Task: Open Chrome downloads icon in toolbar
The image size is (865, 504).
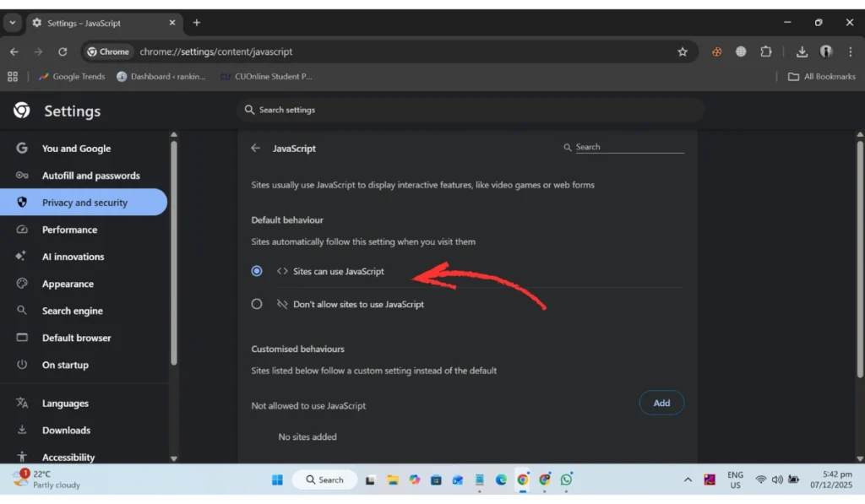Action: [x=802, y=51]
